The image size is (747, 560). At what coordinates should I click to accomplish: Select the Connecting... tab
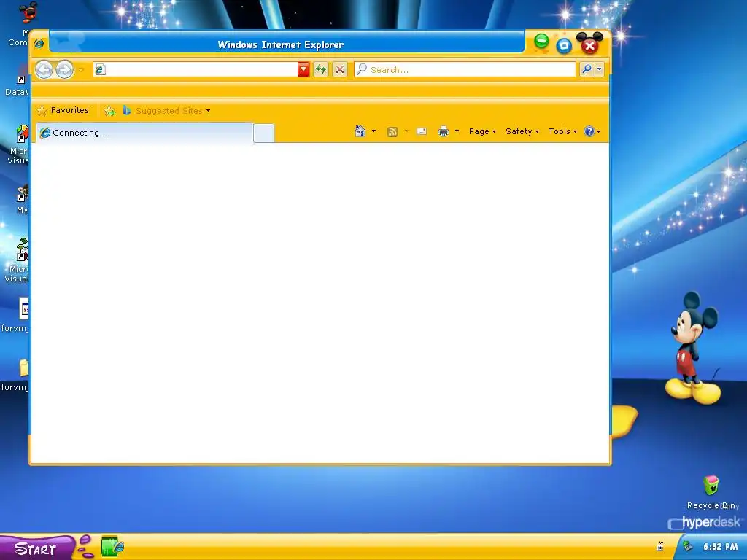click(145, 133)
